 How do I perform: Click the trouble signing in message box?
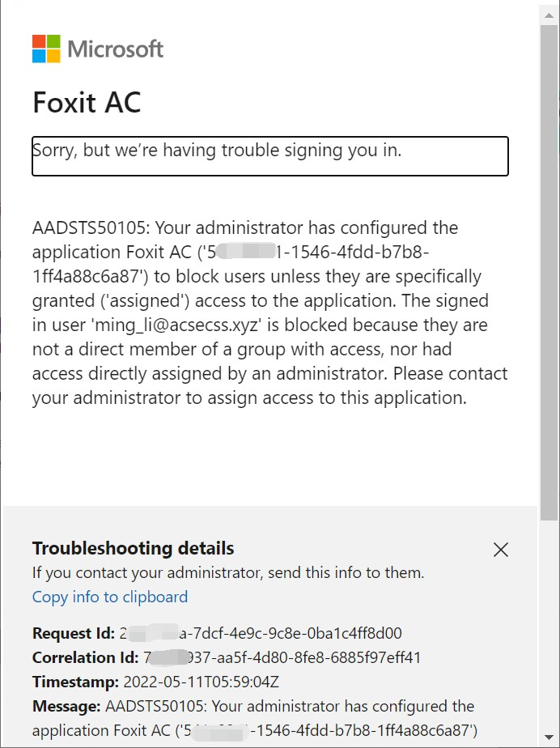[x=269, y=156]
